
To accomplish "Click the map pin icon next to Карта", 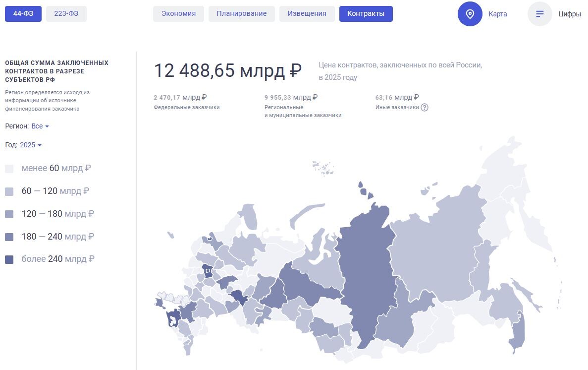I will click(x=470, y=14).
